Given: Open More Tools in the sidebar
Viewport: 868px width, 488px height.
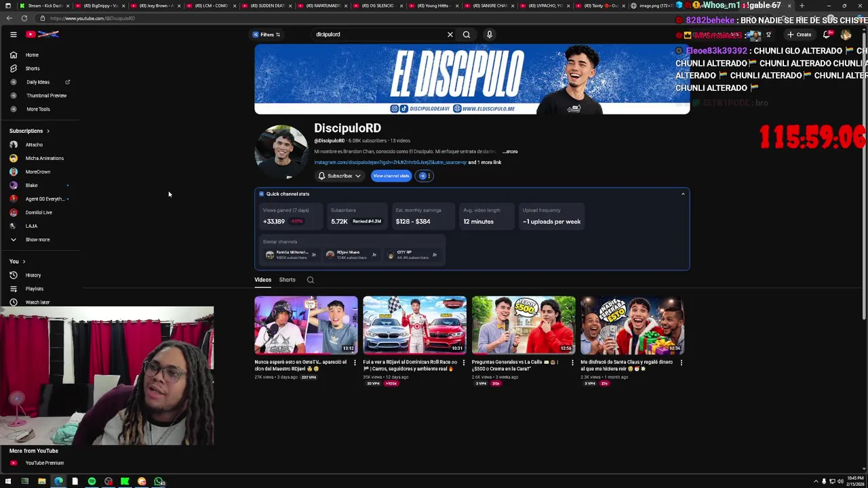Looking at the screenshot, I should 39,109.
